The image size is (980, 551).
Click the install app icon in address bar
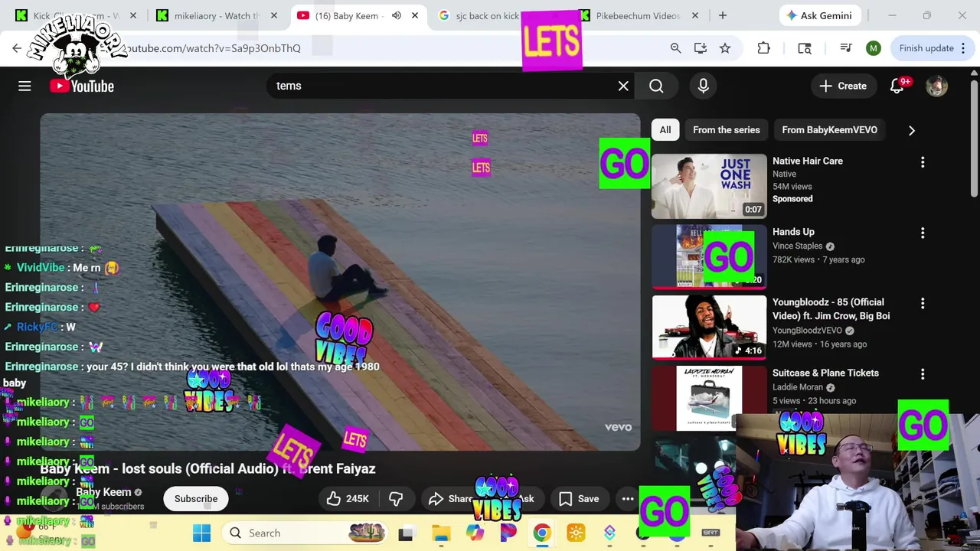coord(700,48)
